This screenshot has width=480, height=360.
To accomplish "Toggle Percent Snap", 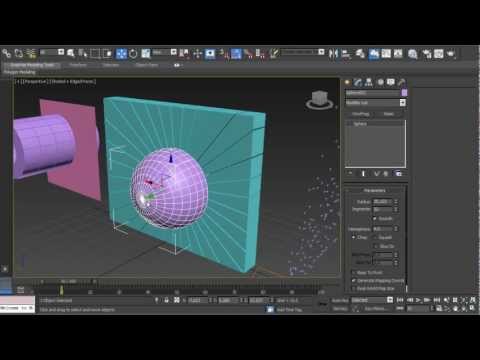I will click(x=248, y=53).
